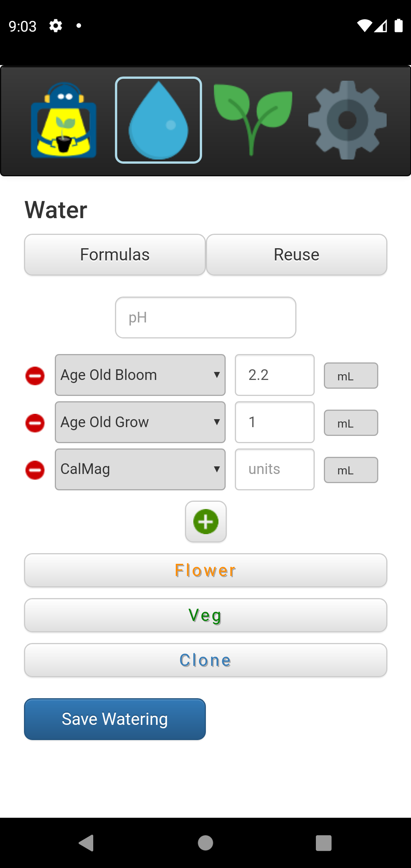Open the Age Old Grow nutrient dropdown

pyautogui.click(x=140, y=422)
